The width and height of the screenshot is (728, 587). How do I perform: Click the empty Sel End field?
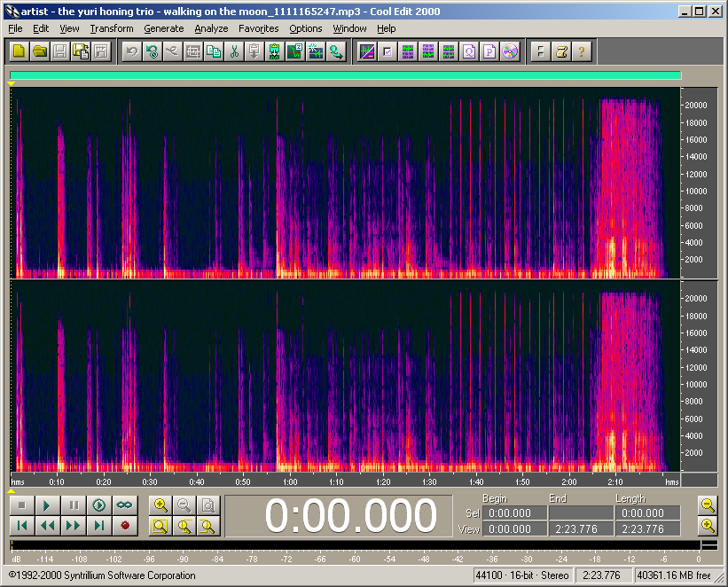tap(582, 513)
